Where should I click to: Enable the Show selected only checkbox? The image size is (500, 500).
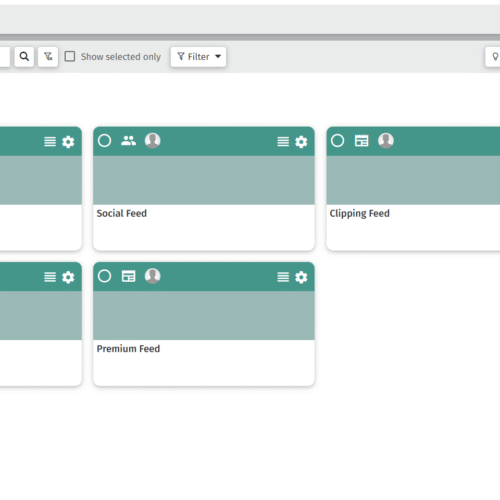click(x=70, y=56)
